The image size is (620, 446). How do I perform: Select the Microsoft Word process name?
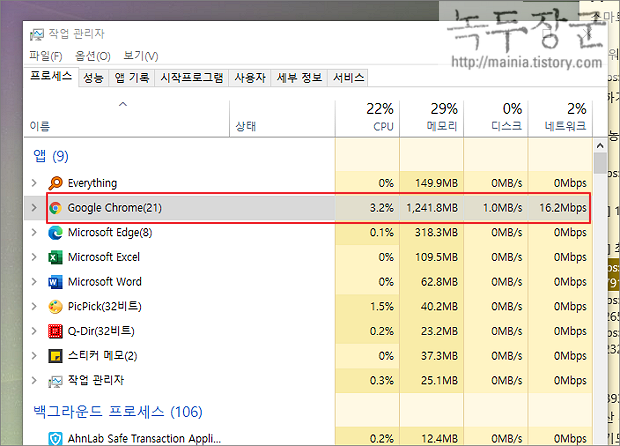coord(105,282)
